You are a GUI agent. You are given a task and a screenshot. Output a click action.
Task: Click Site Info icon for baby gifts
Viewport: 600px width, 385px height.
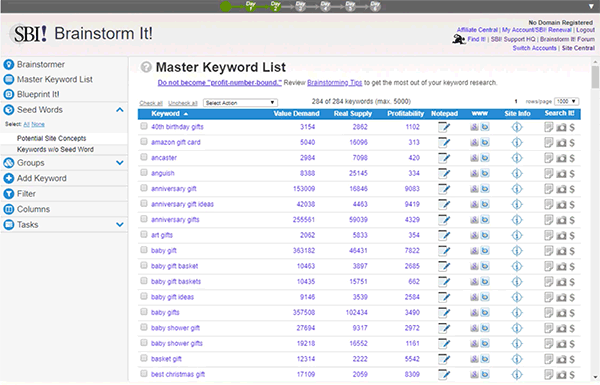pyautogui.click(x=517, y=313)
